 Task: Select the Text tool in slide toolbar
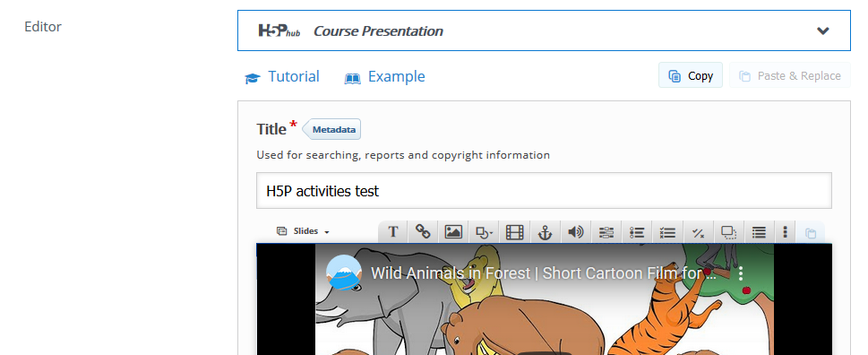(x=393, y=231)
